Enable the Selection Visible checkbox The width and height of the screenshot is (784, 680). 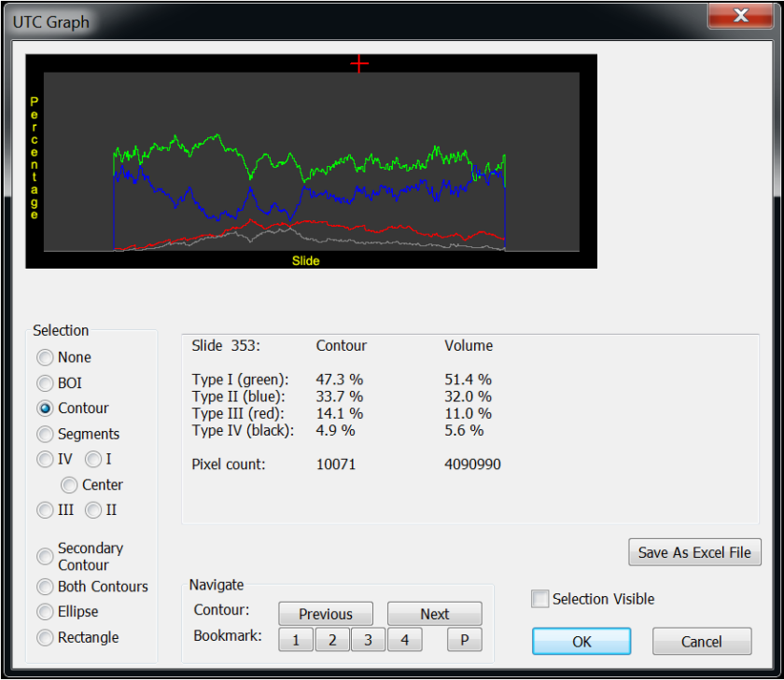(x=539, y=600)
